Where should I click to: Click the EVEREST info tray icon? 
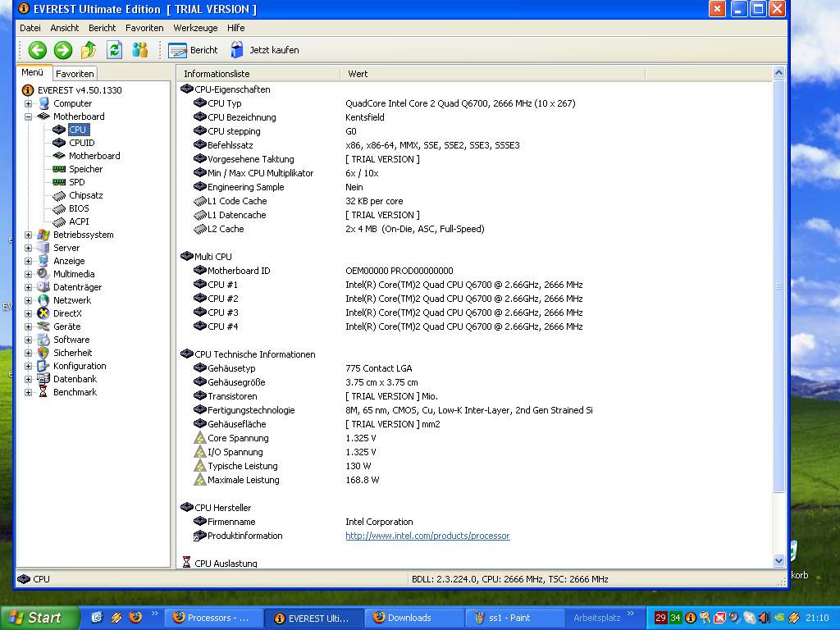[x=691, y=618]
